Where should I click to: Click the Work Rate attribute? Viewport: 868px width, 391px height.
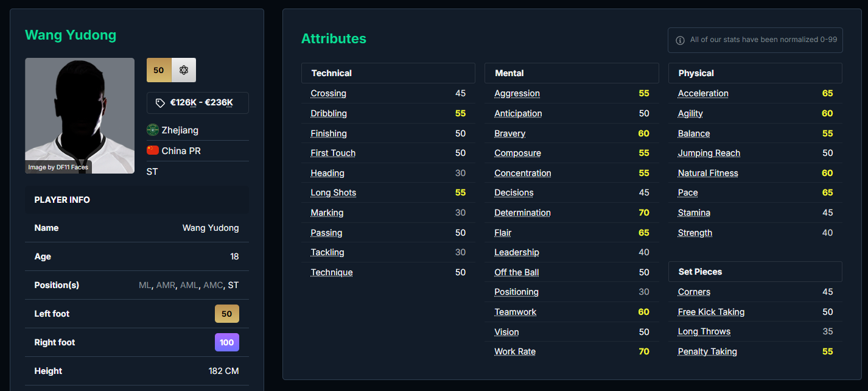click(x=515, y=351)
